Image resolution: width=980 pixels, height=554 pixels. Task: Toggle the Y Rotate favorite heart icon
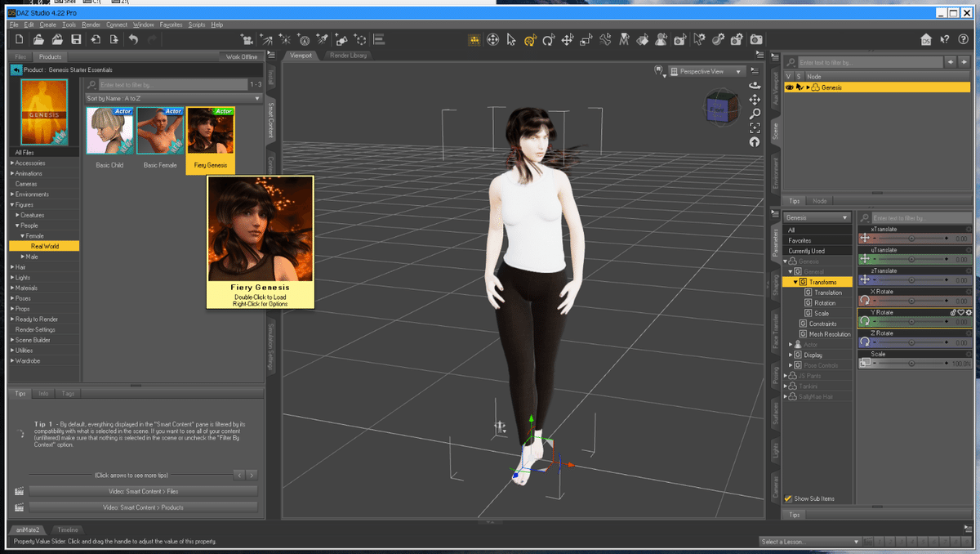[x=961, y=312]
